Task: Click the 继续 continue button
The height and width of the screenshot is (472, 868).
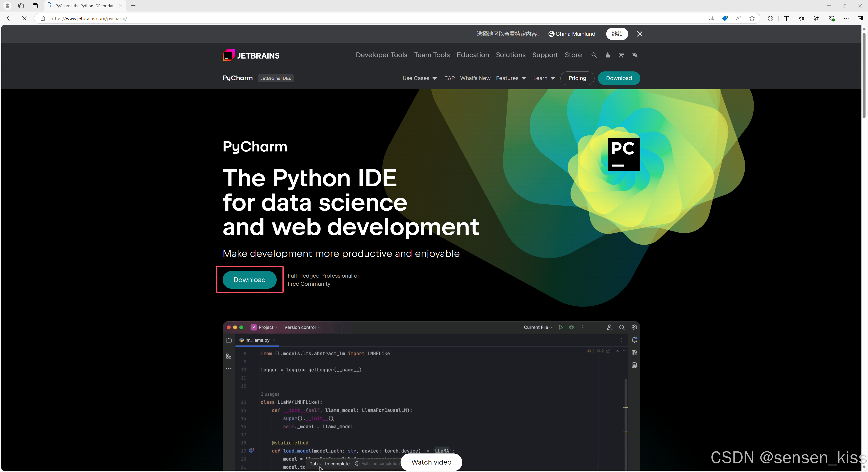Action: point(617,34)
